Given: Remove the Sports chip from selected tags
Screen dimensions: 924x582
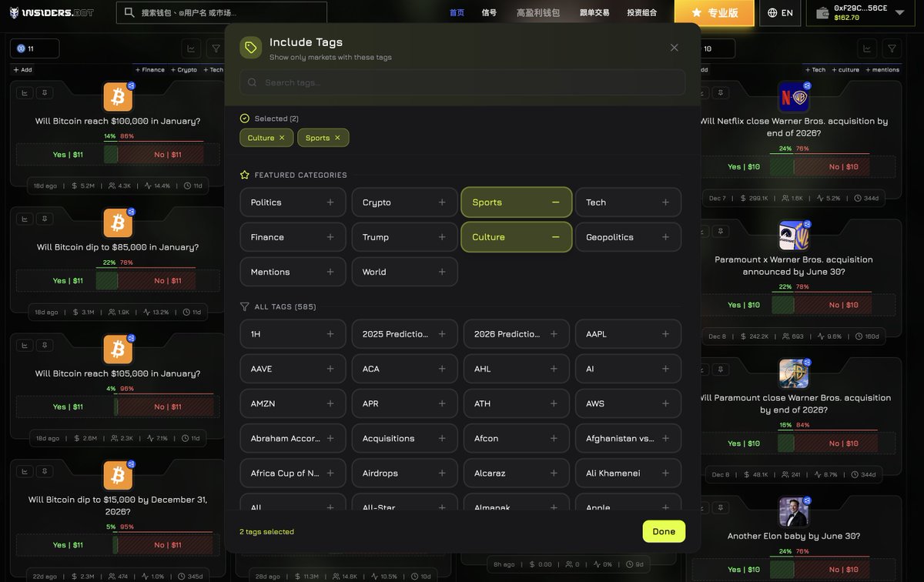Looking at the screenshot, I should 338,138.
